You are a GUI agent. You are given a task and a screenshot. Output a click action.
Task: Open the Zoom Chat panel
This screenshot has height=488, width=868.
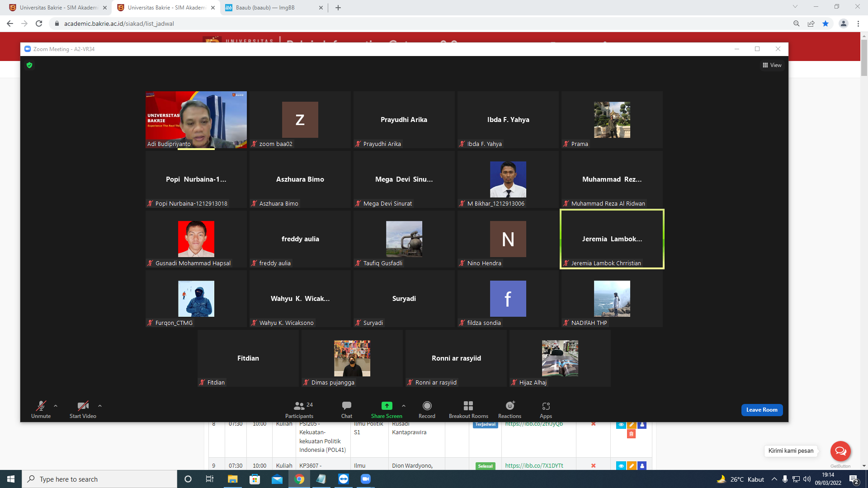347,409
